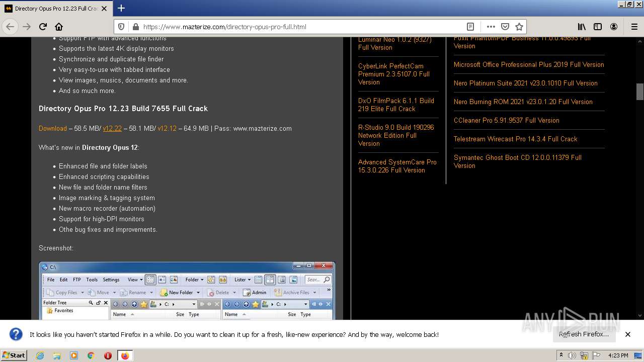
Task: Open the Windows Start menu
Action: (x=14, y=355)
